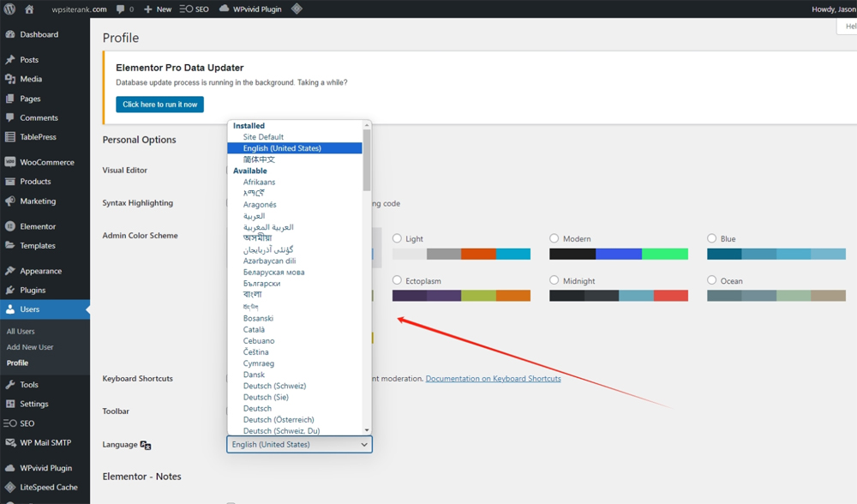Click the WooCommerce icon in sidebar
Viewport: 857px width, 504px height.
pos(9,162)
